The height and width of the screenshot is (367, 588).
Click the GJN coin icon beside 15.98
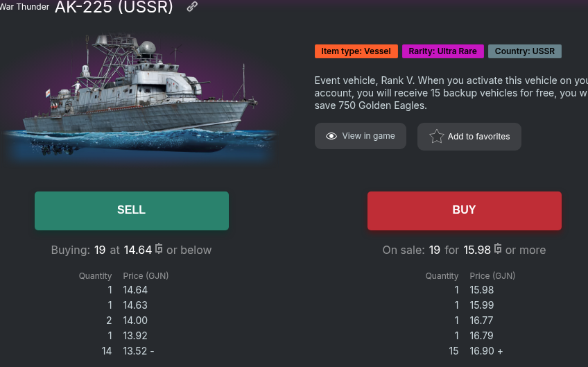pos(498,249)
